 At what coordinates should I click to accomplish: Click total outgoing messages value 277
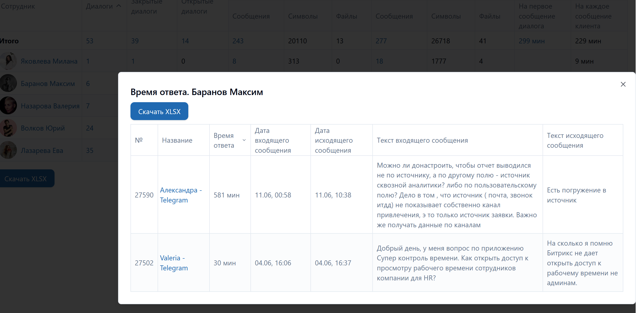(381, 41)
